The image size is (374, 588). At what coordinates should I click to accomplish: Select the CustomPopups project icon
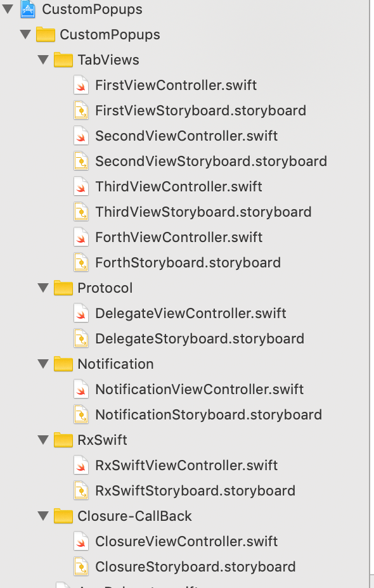[25, 10]
